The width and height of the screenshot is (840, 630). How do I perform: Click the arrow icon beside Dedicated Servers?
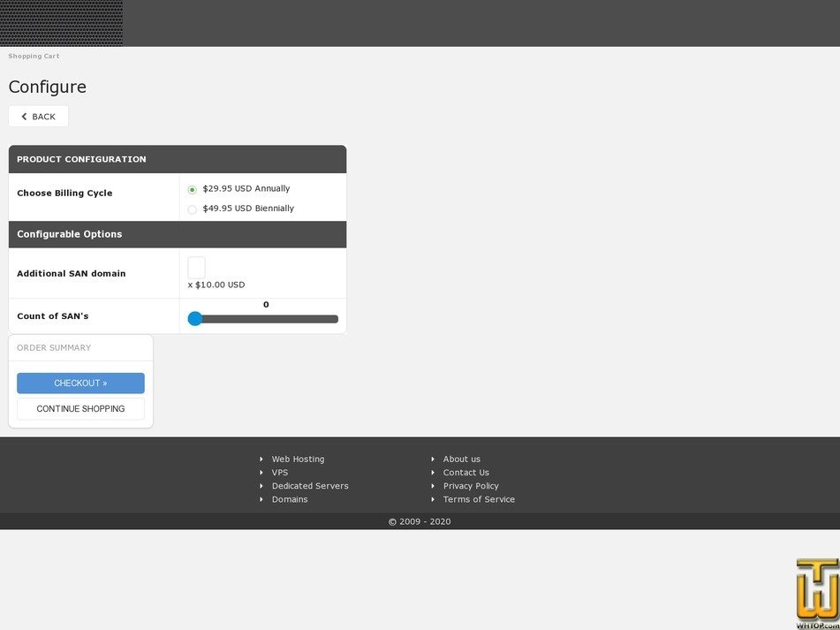[x=261, y=485]
